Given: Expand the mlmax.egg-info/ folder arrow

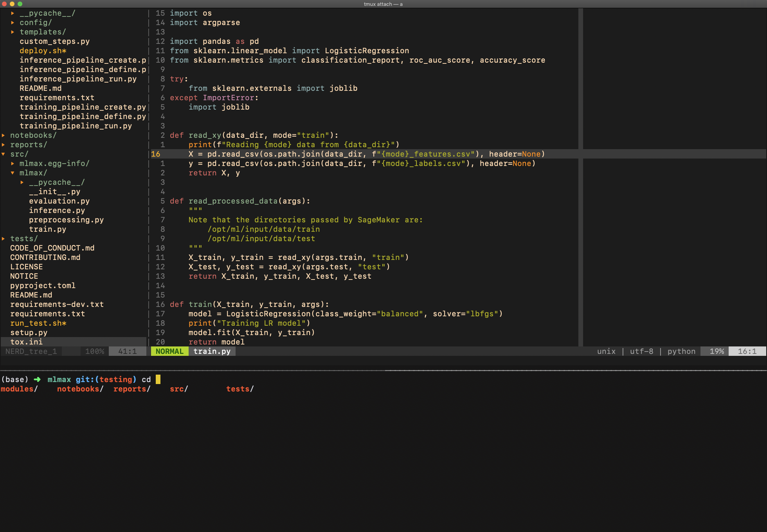Looking at the screenshot, I should [x=13, y=164].
